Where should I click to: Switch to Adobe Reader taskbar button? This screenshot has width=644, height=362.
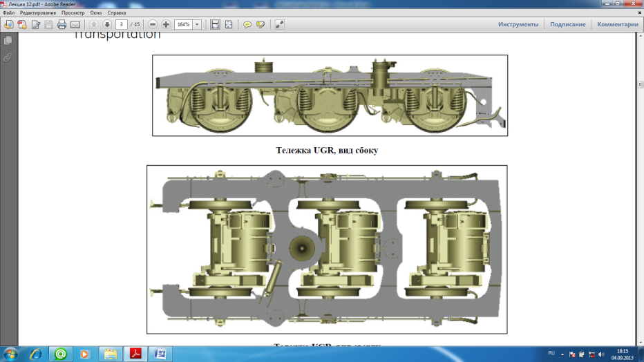coord(135,354)
